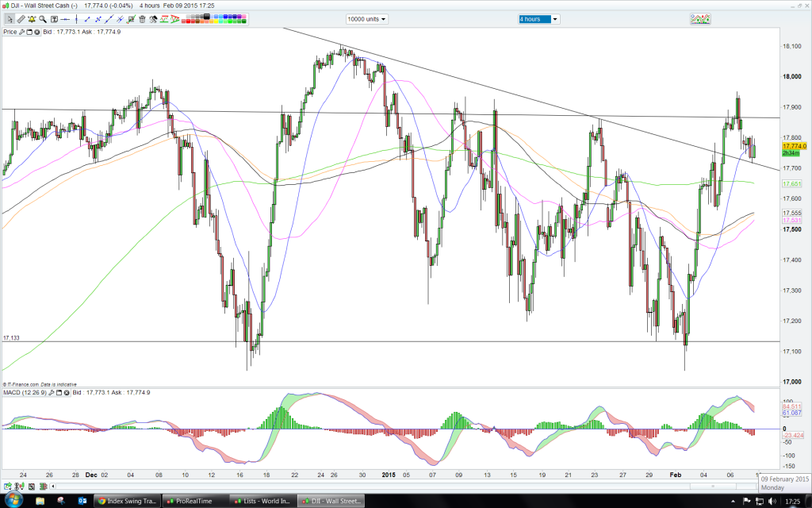The width and height of the screenshot is (812, 508).
Task: Open the 4 hours timeframe dropdown
Action: click(538, 19)
